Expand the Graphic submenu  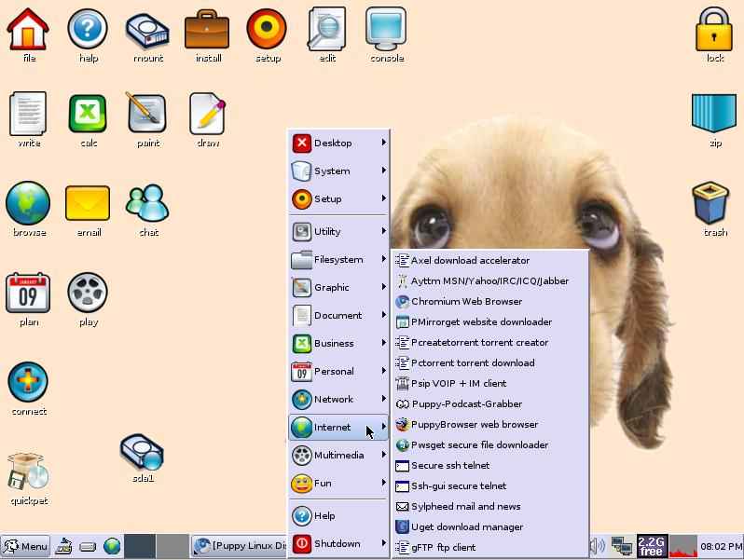(338, 287)
